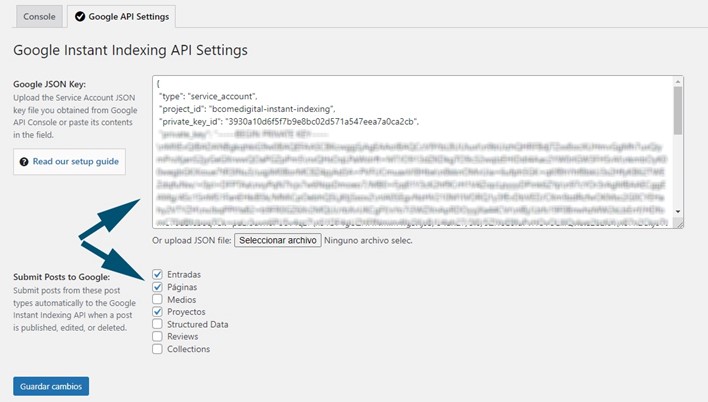
Task: Click the textarea scrollbar down arrow
Action: coord(678,211)
